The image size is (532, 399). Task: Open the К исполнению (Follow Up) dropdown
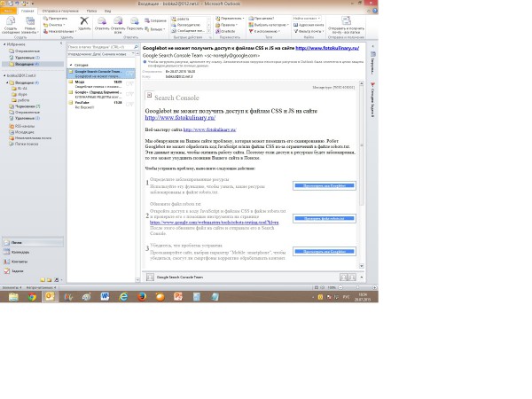coord(264,31)
